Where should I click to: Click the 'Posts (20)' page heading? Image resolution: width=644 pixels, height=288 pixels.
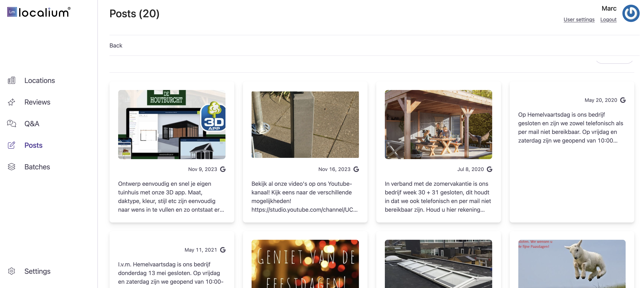135,13
